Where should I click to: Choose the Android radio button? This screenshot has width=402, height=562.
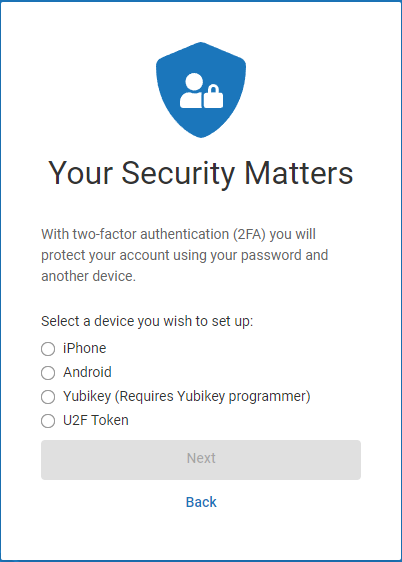coord(48,373)
